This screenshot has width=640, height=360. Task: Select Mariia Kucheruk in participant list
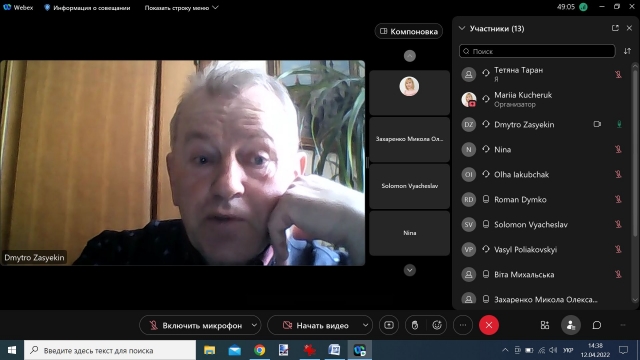543,99
